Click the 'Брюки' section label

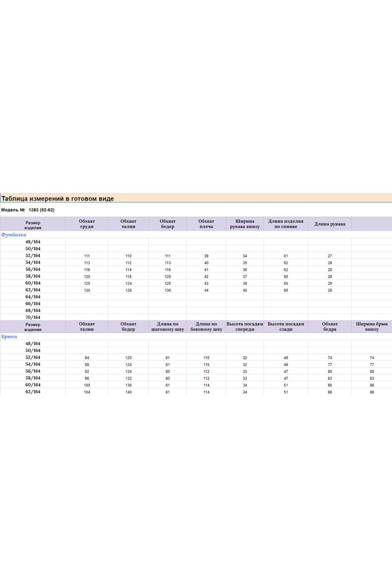click(x=9, y=336)
